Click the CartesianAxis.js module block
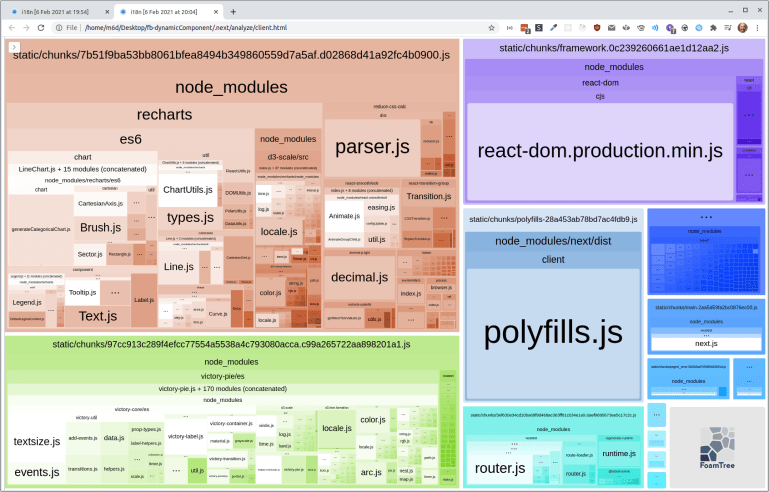 tap(100, 204)
